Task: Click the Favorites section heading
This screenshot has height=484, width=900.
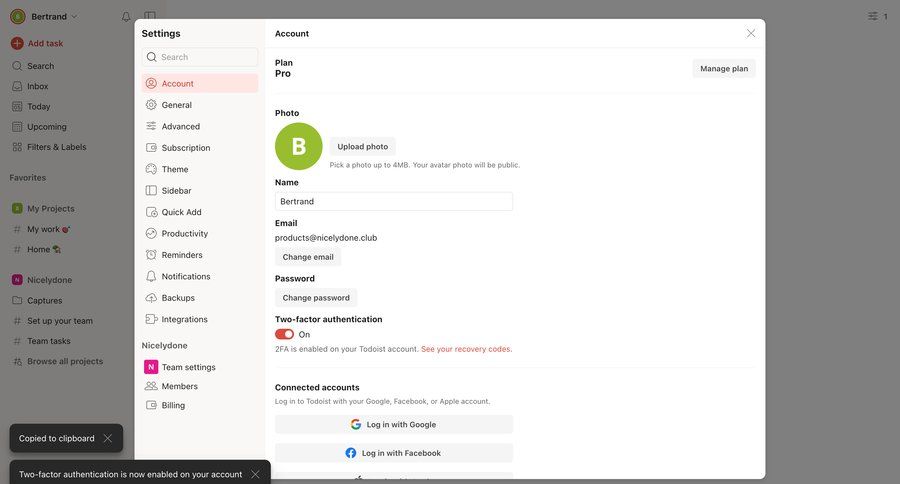Action: [28, 178]
